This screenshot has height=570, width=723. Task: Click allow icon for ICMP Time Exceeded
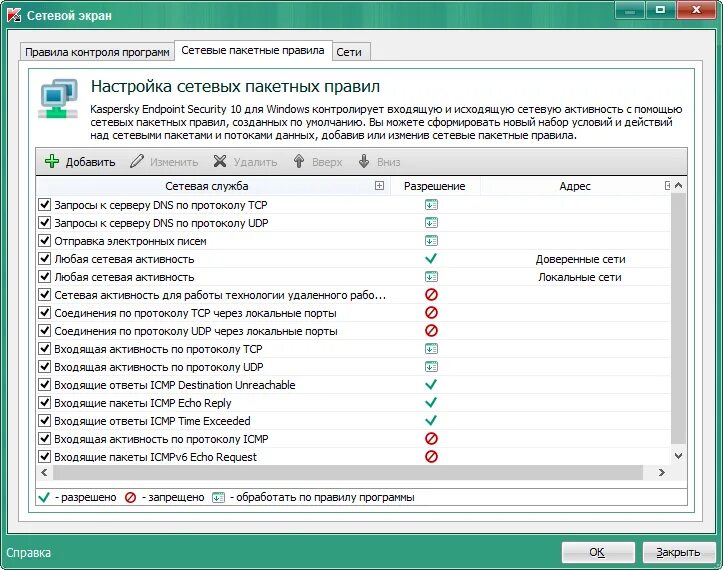[x=431, y=421]
